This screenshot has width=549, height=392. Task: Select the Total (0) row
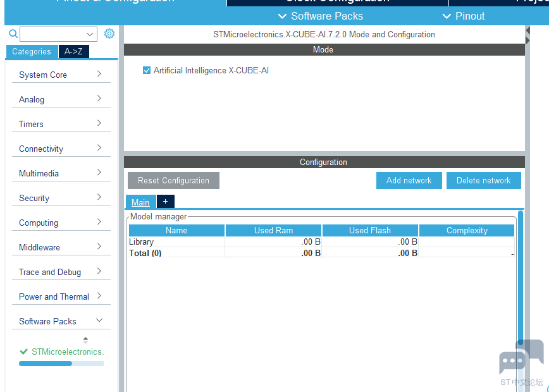pyautogui.click(x=321, y=253)
